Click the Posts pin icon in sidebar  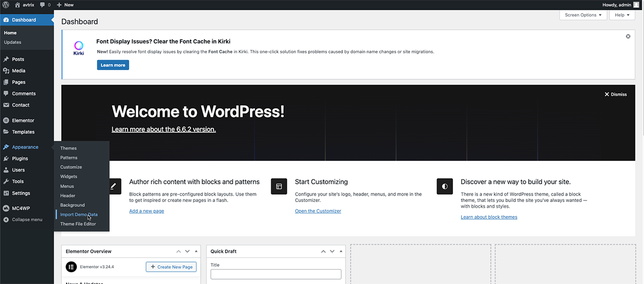(6, 59)
